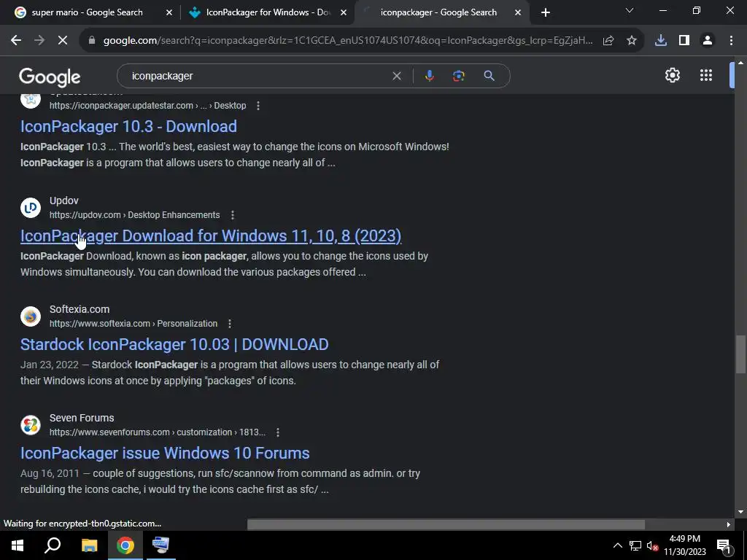Clear the search box text
The height and width of the screenshot is (560, 747).
click(396, 76)
